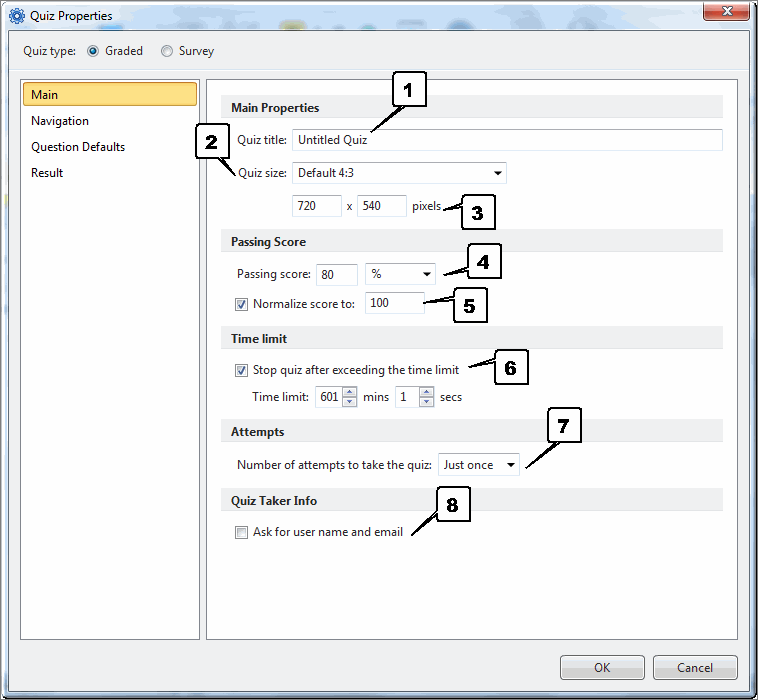Click the Quiz Properties gear icon in title bar
The width and height of the screenshot is (758, 700).
coord(16,15)
